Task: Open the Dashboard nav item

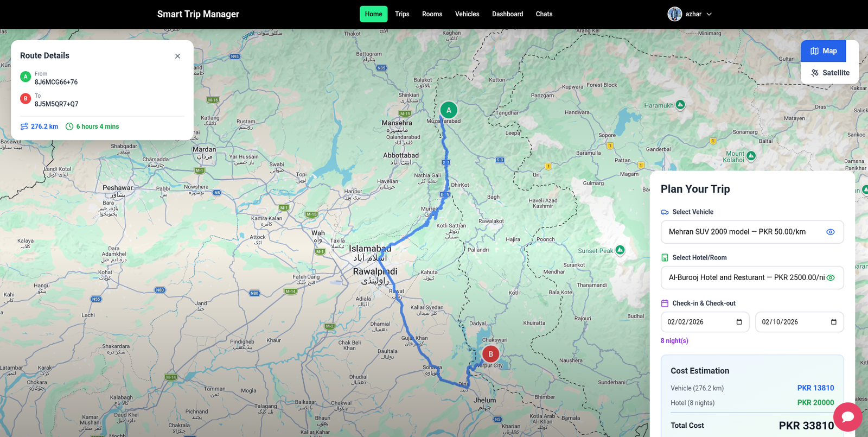Action: [507, 14]
